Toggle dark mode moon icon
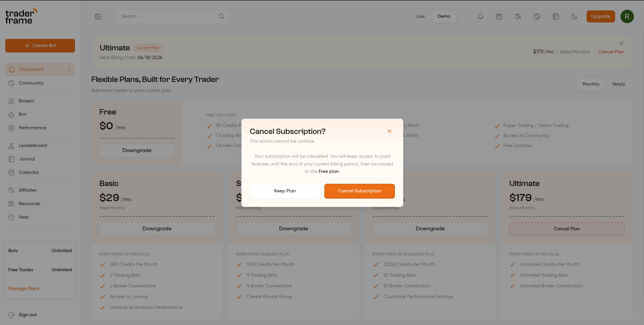This screenshot has height=325, width=644. click(574, 16)
